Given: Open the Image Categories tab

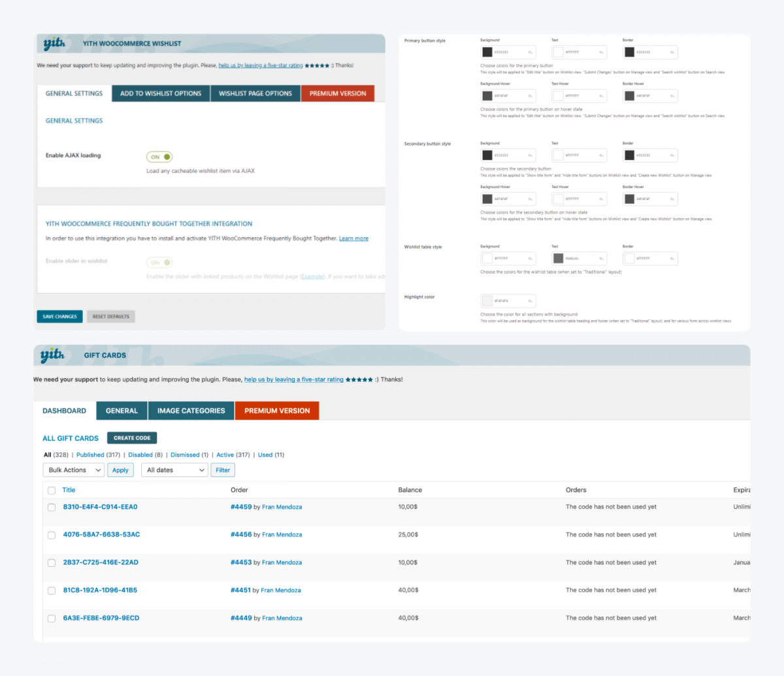Looking at the screenshot, I should (191, 411).
